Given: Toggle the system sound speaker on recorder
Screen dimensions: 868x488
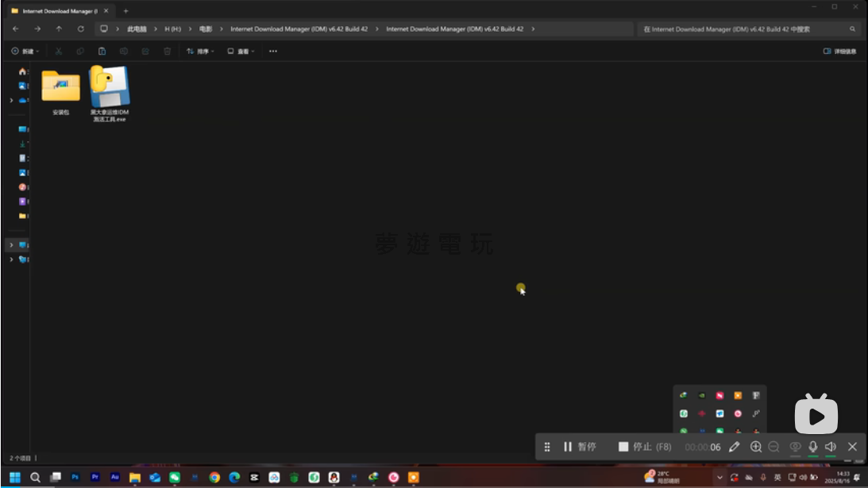Looking at the screenshot, I should click(831, 447).
